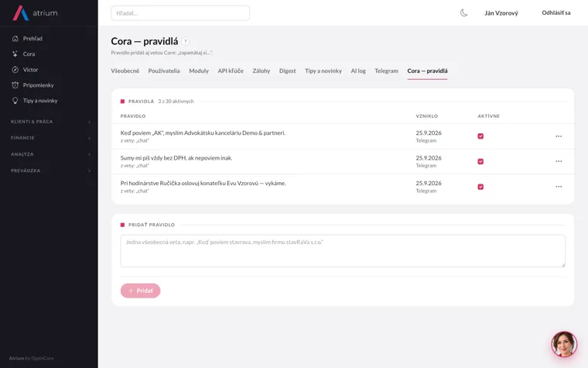Focus the Hľadať search field

pos(180,13)
